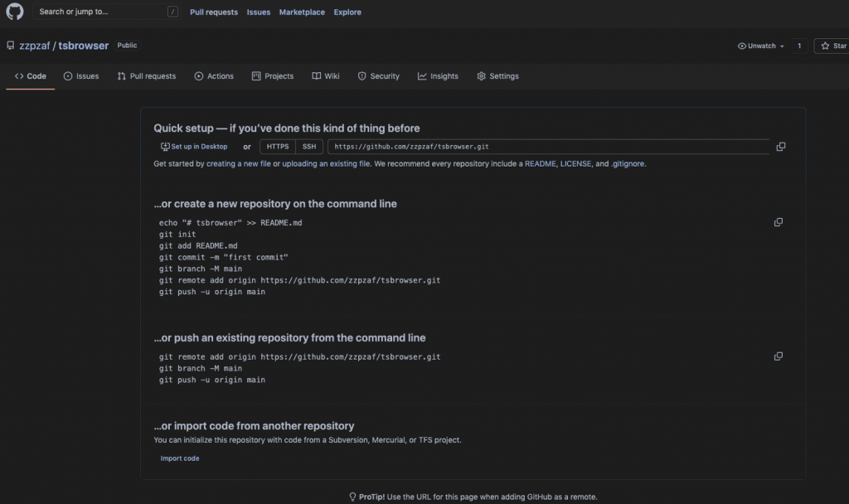
Task: Click the watchers count 1
Action: (x=799, y=46)
